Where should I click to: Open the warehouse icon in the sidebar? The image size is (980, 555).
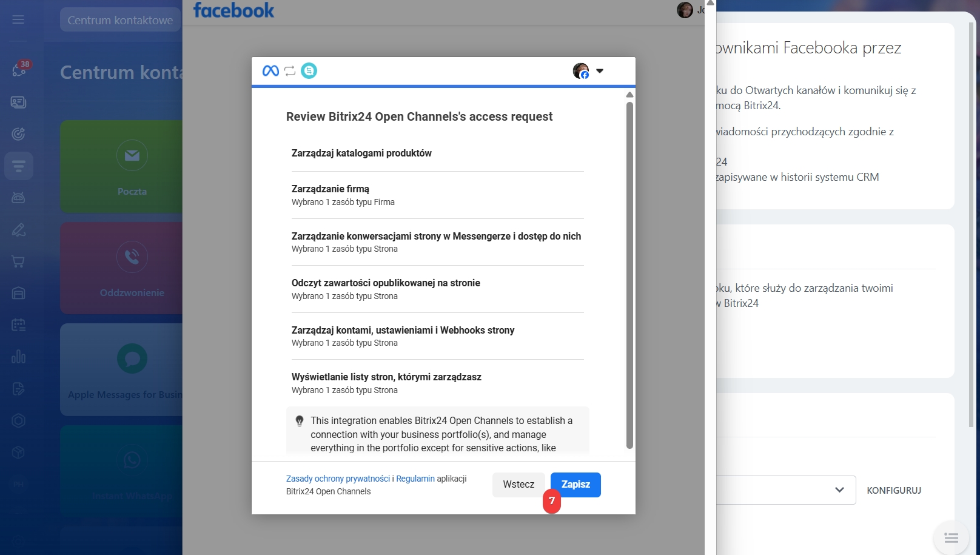coord(18,294)
